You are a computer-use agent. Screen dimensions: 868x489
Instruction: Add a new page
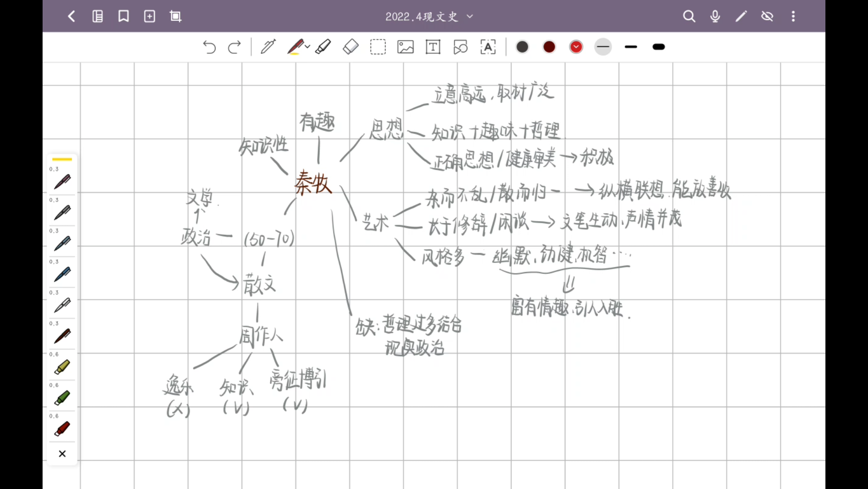coord(149,17)
